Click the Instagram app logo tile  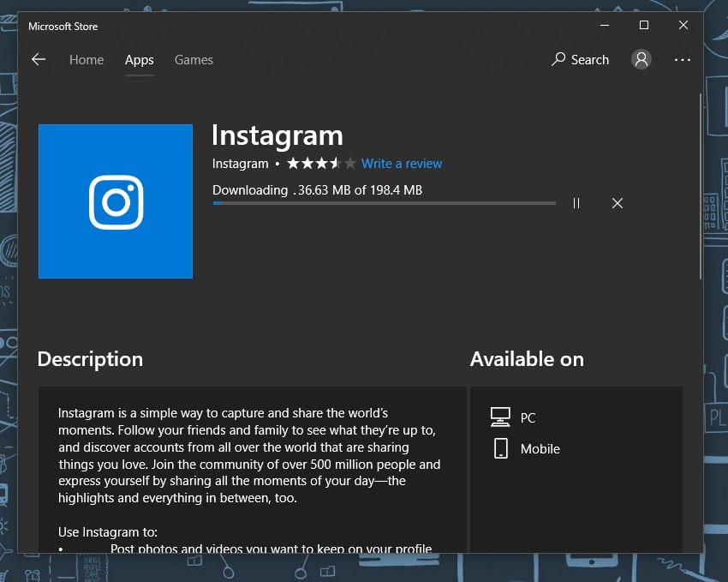(116, 201)
